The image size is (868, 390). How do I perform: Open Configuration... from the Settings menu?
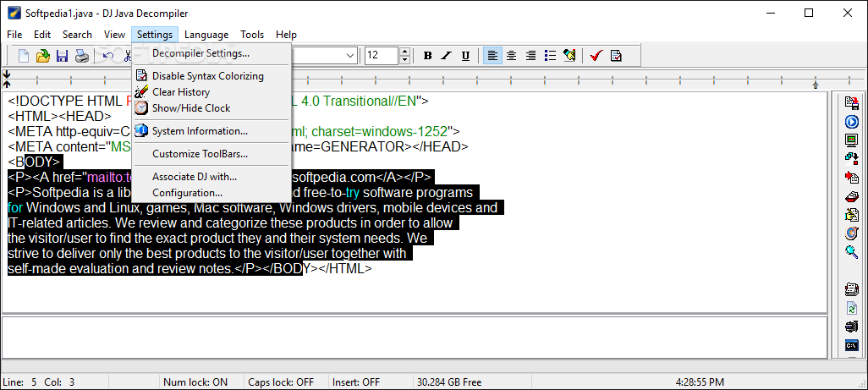[212, 193]
